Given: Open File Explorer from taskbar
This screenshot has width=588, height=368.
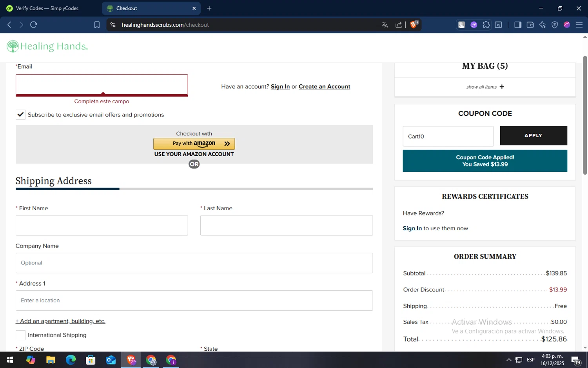Looking at the screenshot, I should (x=51, y=360).
